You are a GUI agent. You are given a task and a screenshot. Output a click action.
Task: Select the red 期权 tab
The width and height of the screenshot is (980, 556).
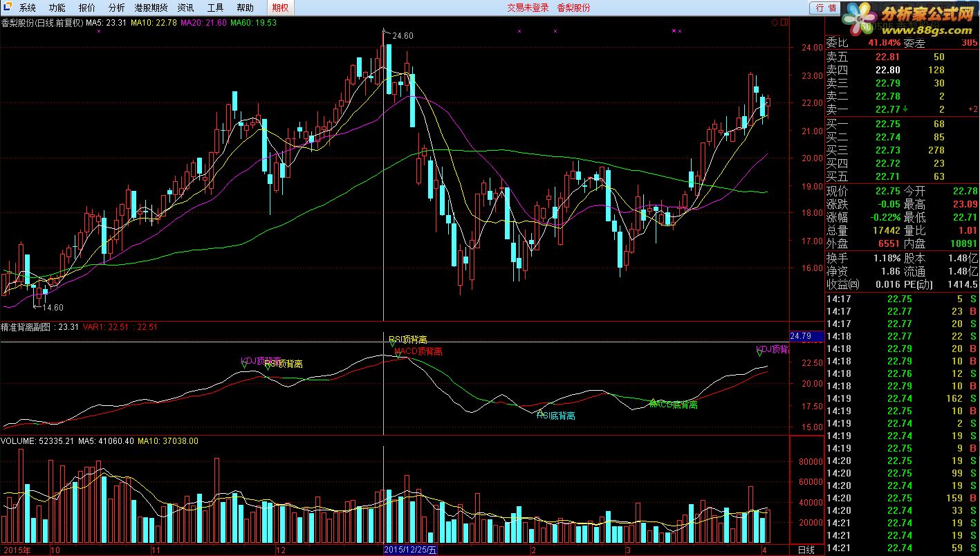click(280, 8)
